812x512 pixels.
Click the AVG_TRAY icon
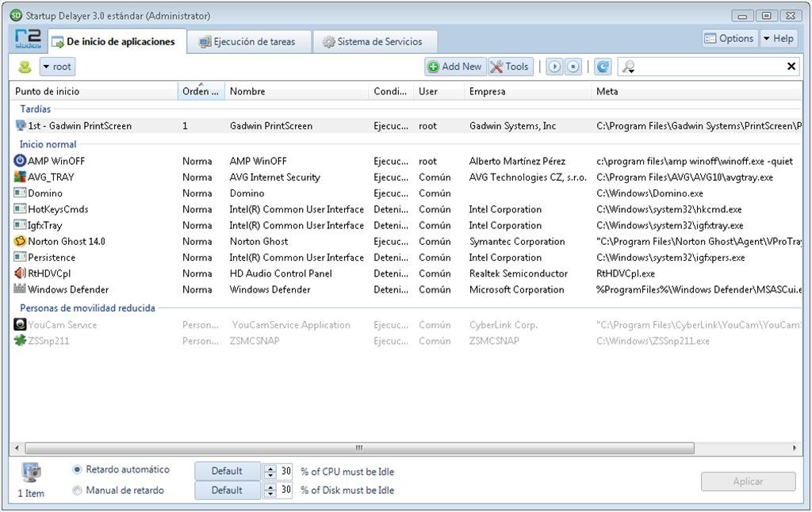point(20,177)
